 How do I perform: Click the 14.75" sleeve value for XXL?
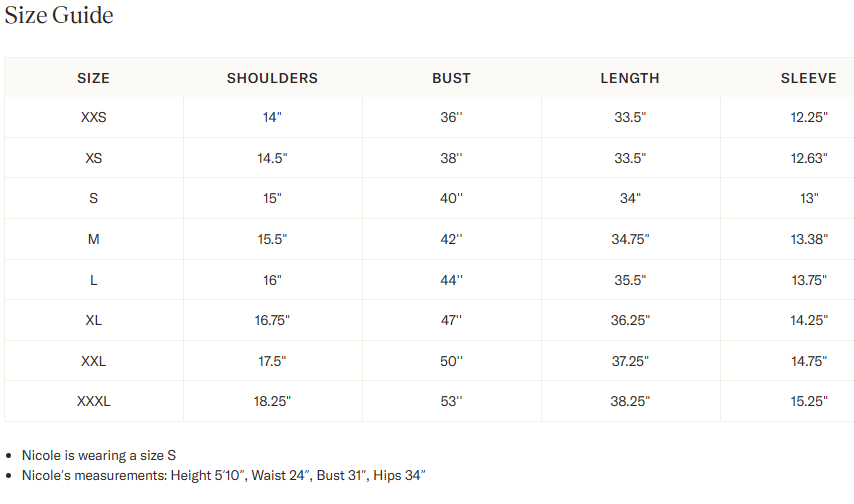click(808, 361)
